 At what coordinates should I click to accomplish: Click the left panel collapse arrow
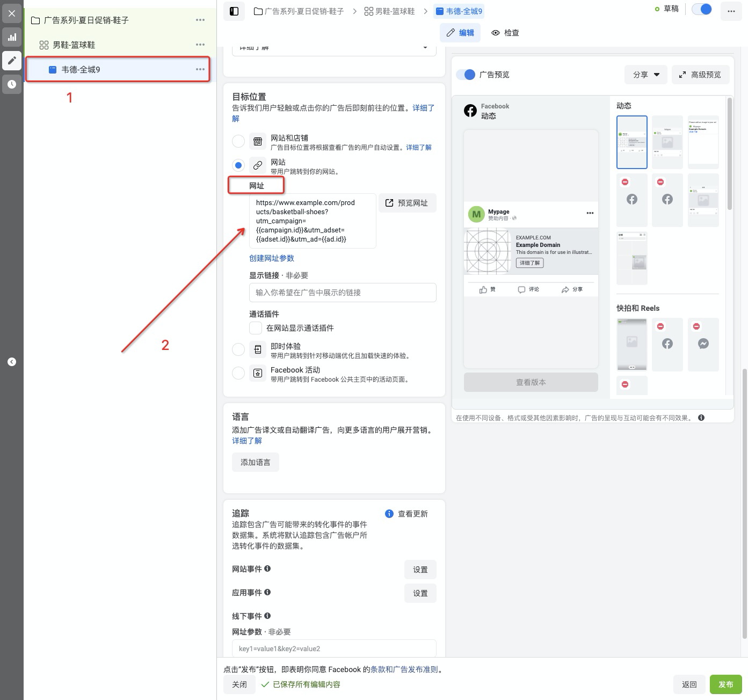click(x=12, y=362)
